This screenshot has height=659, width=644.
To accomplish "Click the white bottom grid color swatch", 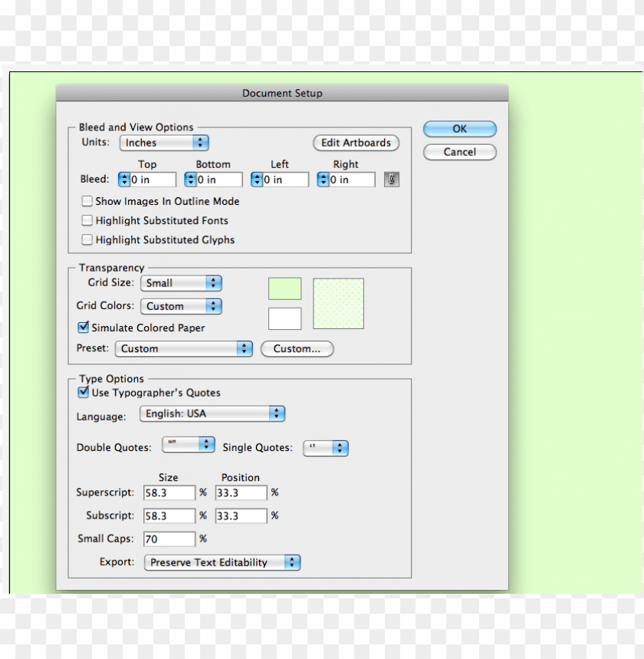I will tap(285, 318).
